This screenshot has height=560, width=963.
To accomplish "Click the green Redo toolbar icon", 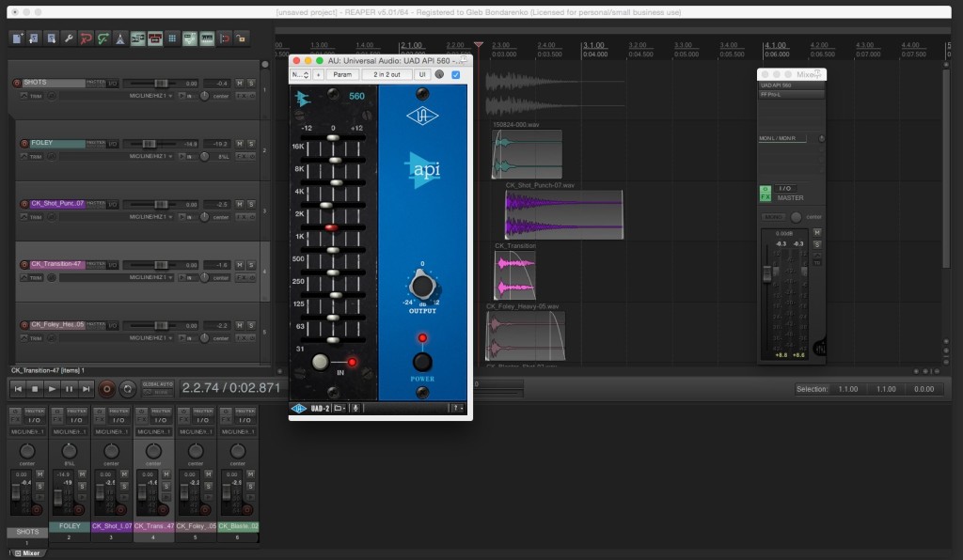I will coord(103,39).
